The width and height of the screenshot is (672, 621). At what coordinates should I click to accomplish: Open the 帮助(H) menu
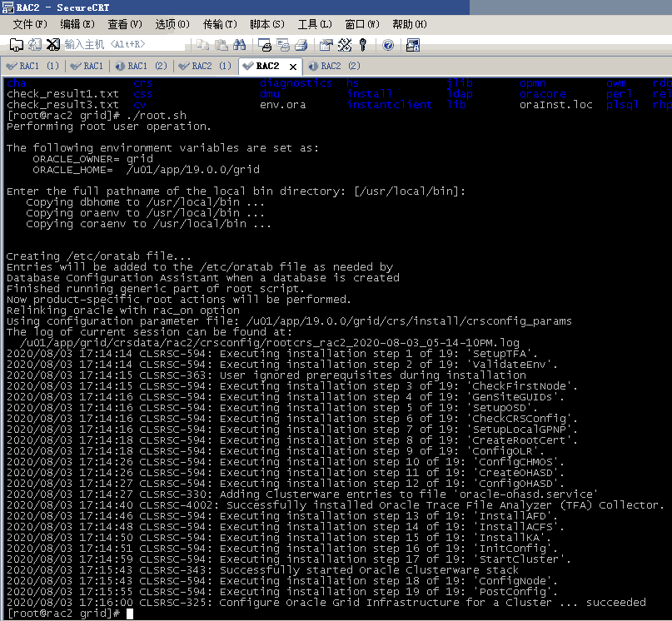click(410, 24)
